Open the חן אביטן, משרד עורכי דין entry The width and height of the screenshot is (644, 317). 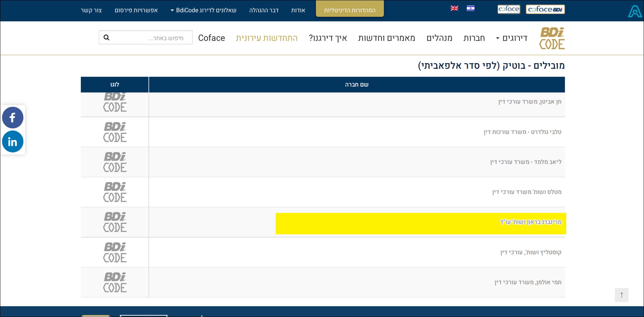point(529,102)
